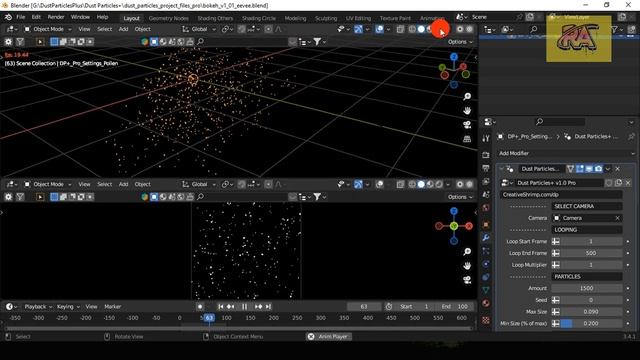This screenshot has width=640, height=360.
Task: Open the Playback dropdown in timeline
Action: point(38,307)
